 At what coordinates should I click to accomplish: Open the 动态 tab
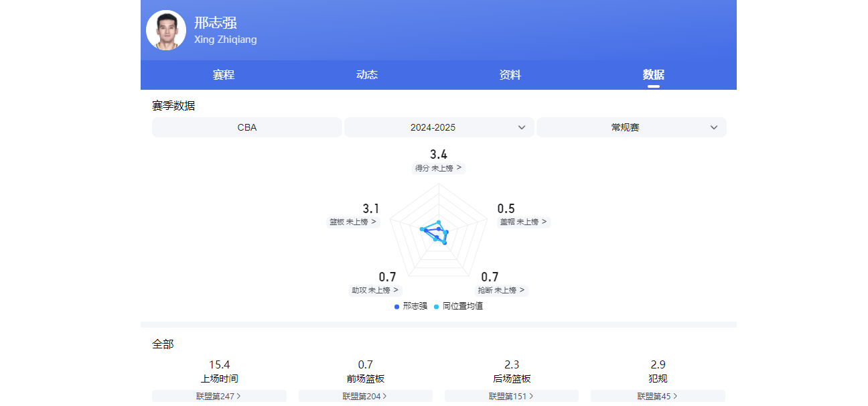[366, 75]
